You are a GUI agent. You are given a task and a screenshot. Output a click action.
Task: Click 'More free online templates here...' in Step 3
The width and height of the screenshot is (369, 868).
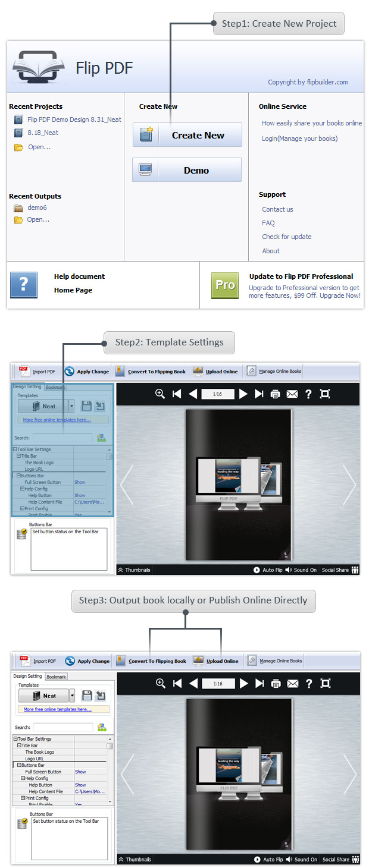point(58,709)
